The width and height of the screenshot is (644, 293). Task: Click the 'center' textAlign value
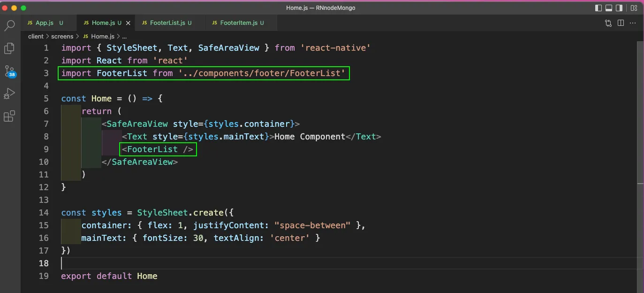click(x=290, y=238)
